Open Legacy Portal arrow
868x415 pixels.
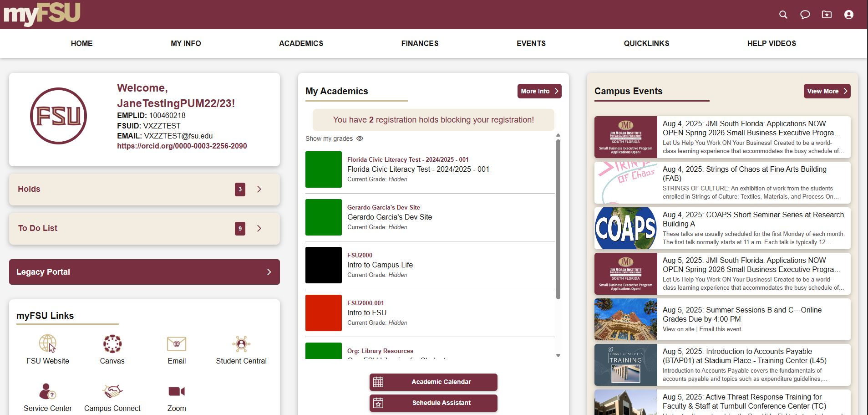point(269,272)
